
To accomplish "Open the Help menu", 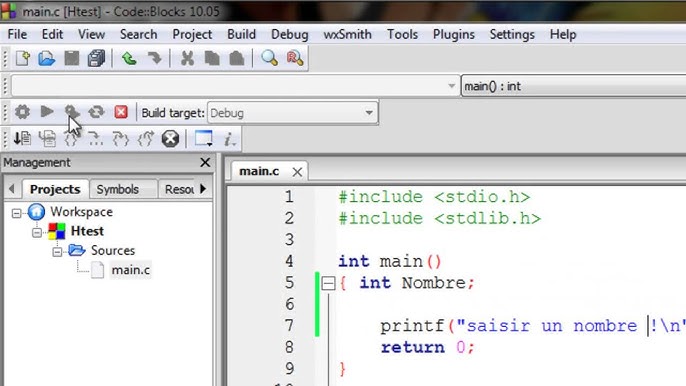I will pos(563,34).
